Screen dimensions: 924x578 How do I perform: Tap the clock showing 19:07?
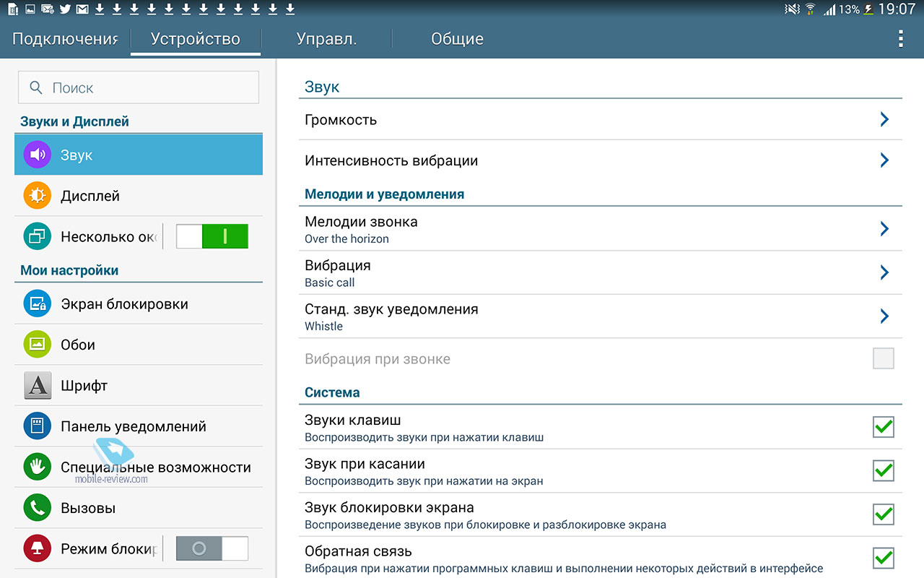pos(897,9)
